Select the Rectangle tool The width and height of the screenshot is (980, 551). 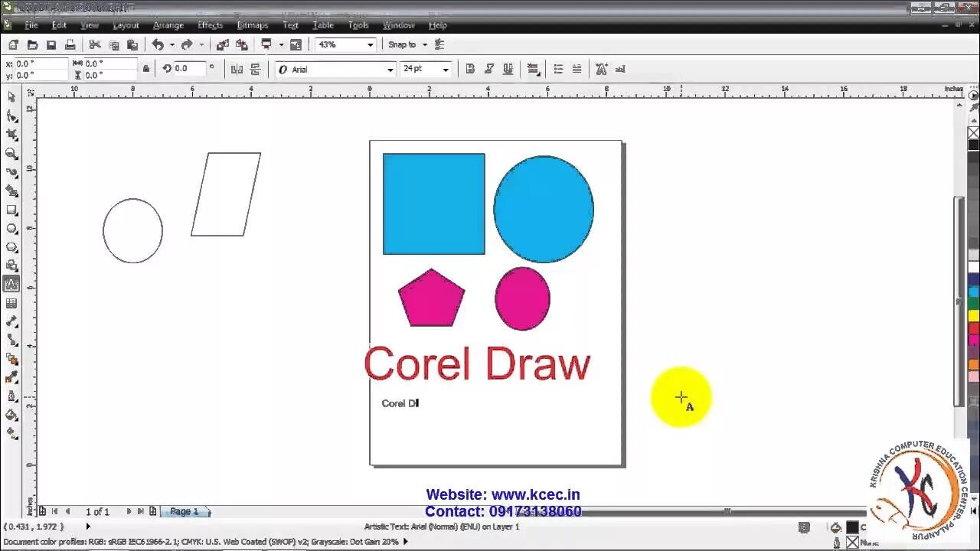(x=11, y=210)
